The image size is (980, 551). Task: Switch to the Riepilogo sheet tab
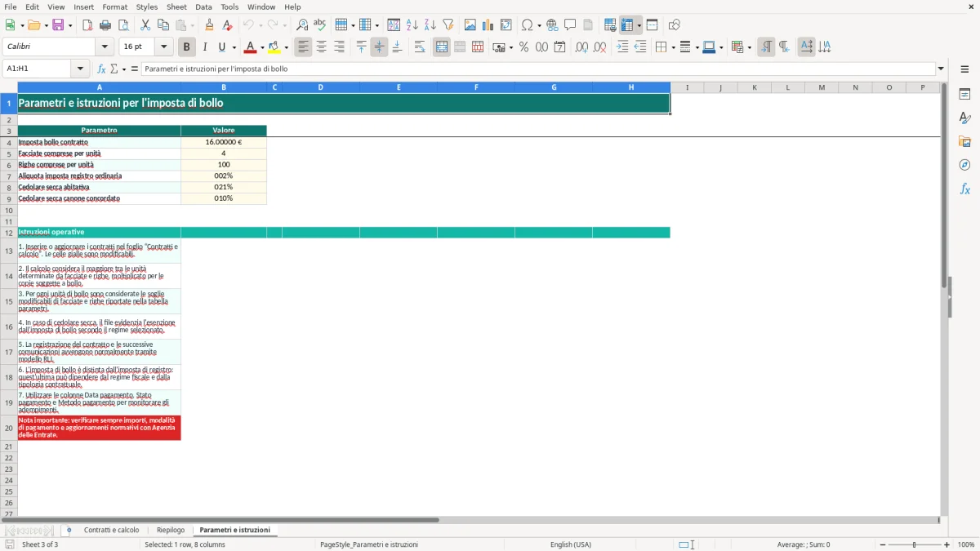[171, 530]
